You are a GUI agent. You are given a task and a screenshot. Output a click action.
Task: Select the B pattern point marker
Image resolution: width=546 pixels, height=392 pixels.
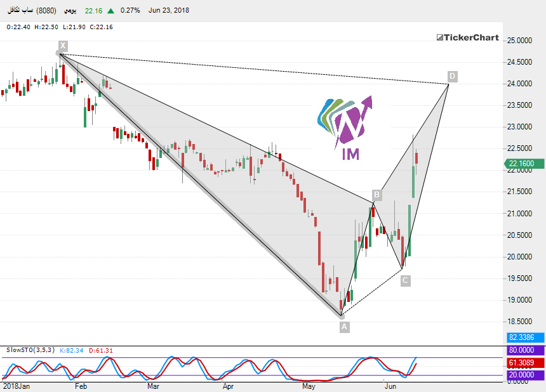[x=376, y=194]
